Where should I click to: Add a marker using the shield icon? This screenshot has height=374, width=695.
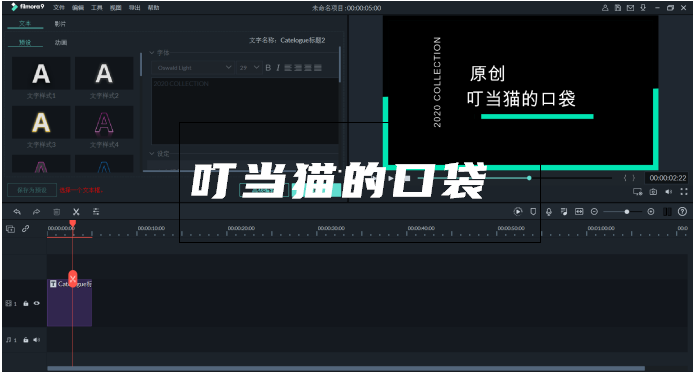(x=533, y=212)
